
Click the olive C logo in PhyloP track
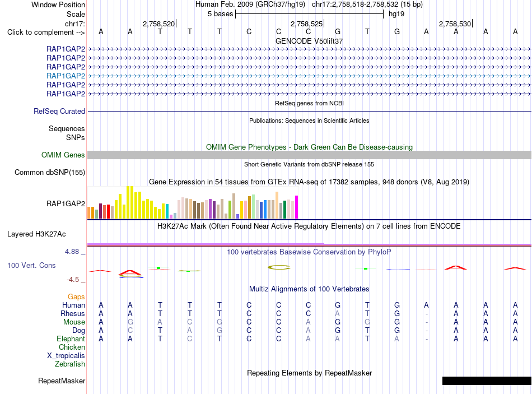point(279,267)
